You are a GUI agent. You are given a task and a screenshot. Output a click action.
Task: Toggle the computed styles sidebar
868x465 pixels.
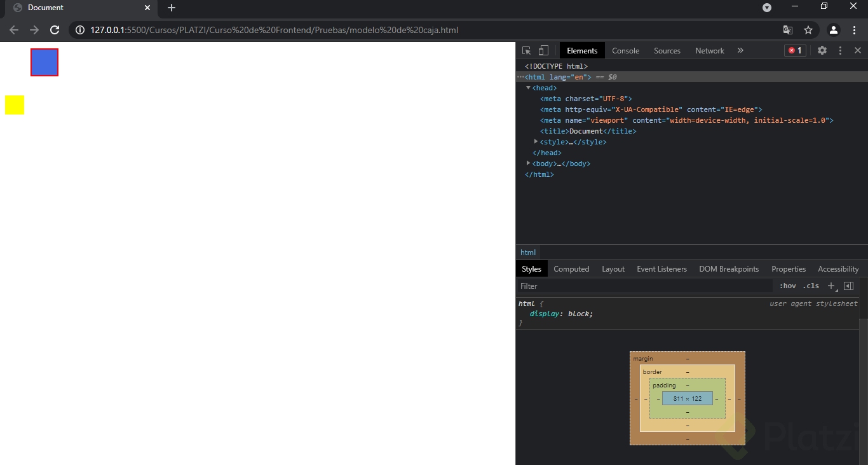click(x=848, y=286)
